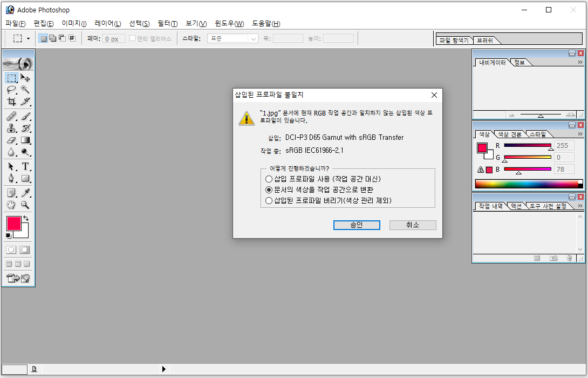The image size is (588, 378).
Task: Expand the 내비게이터 panel menu arrows
Action: 580,62
